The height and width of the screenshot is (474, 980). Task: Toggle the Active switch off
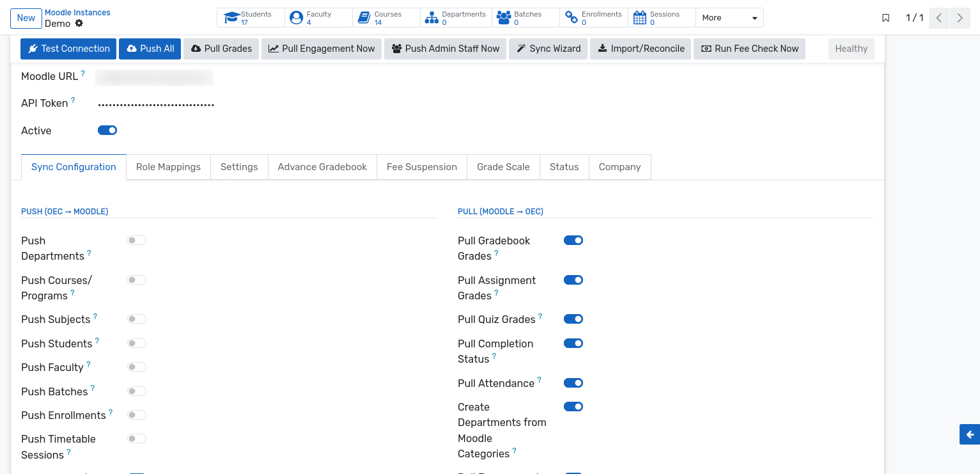pos(107,130)
